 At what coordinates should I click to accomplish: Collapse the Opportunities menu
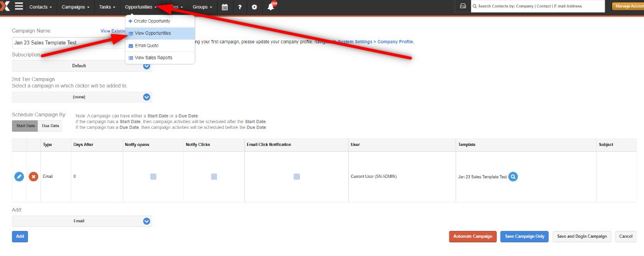pos(141,7)
